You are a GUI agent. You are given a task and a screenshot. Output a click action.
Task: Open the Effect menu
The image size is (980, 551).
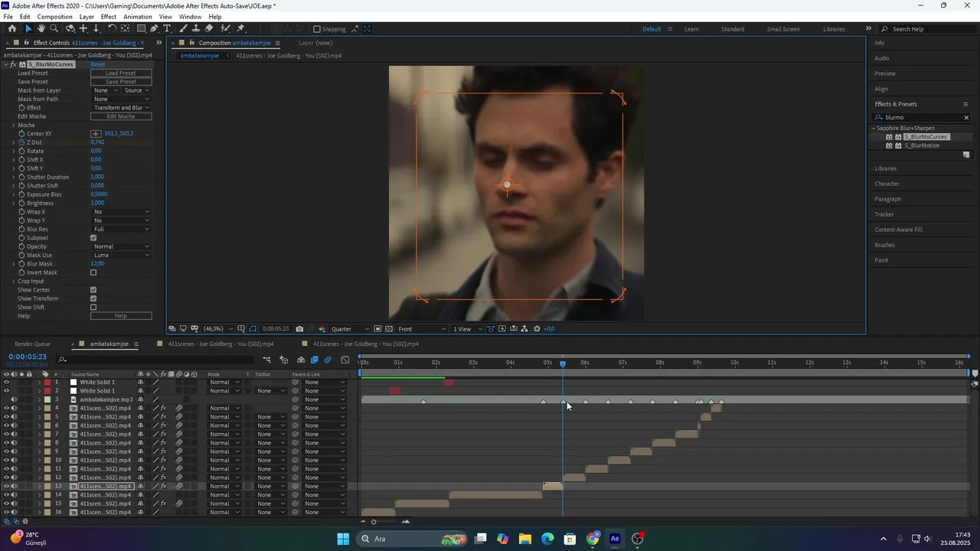[109, 17]
